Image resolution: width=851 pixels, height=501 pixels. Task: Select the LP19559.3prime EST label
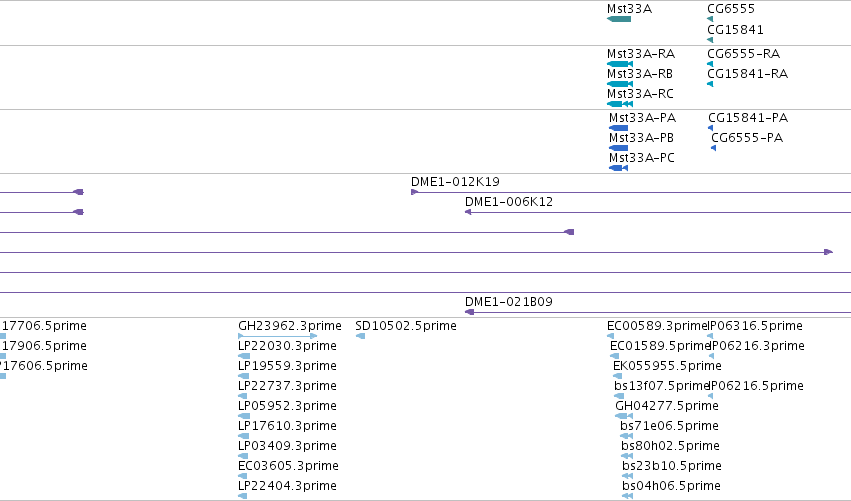(287, 366)
